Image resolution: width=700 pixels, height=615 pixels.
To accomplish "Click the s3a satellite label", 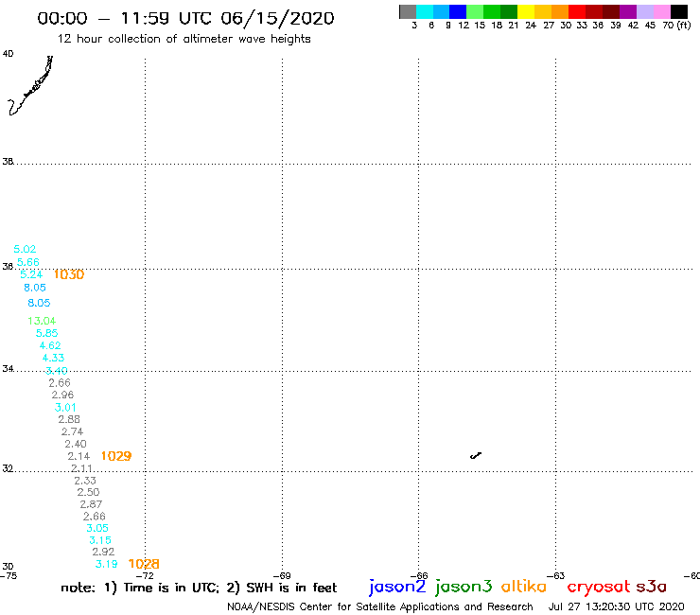I will [x=652, y=587].
